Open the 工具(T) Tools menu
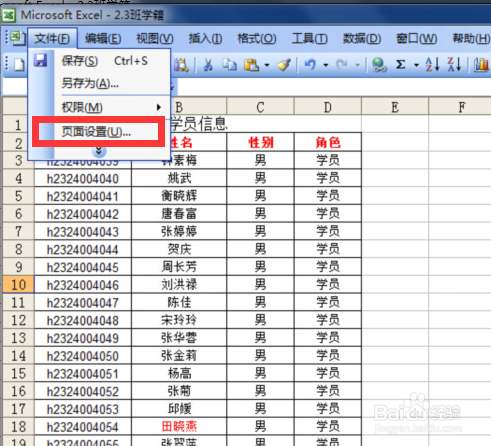Screen dimensions: 491x446 [x=310, y=39]
